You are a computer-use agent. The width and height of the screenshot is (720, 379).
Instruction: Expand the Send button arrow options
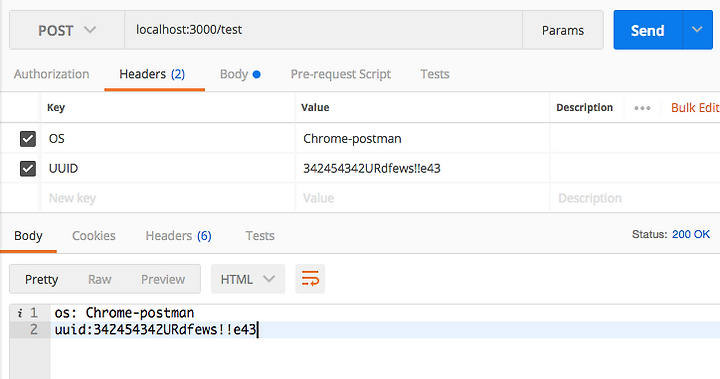click(x=697, y=30)
